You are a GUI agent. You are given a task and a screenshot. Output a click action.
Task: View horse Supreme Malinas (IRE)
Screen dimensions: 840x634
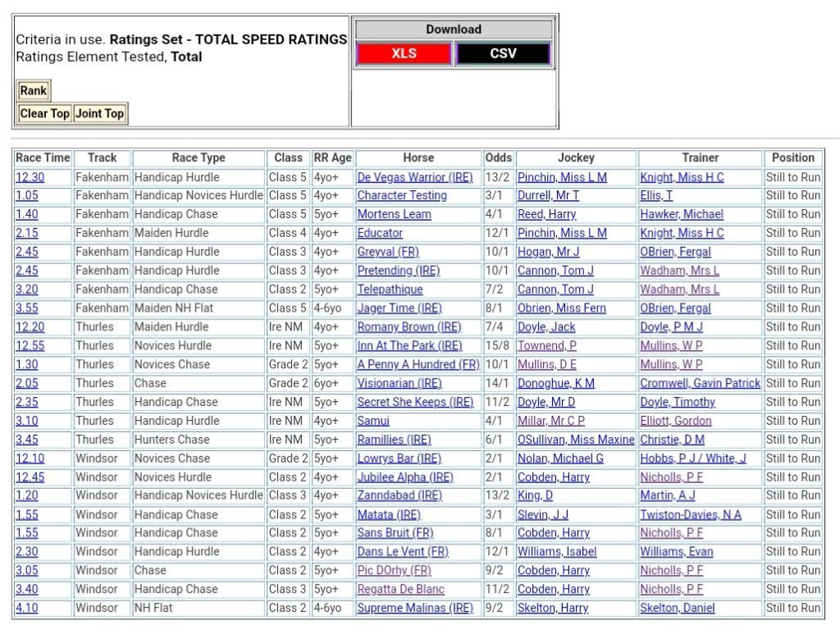(415, 609)
